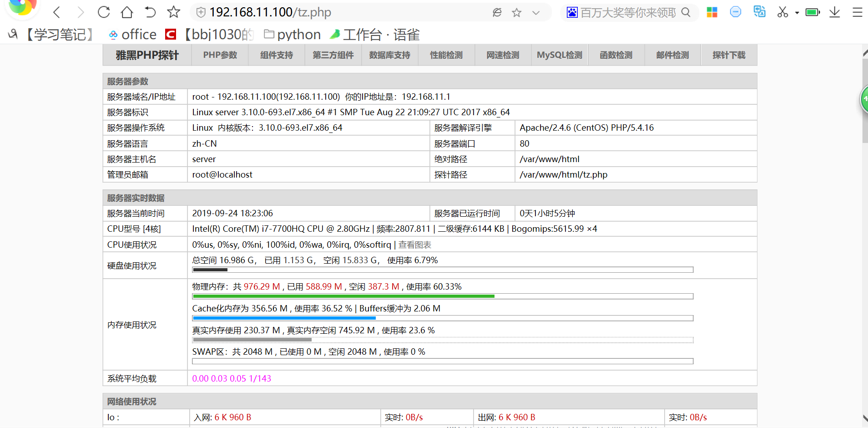Click the empty SWAP usage bar
Screen dimensions: 868x428
click(443, 362)
